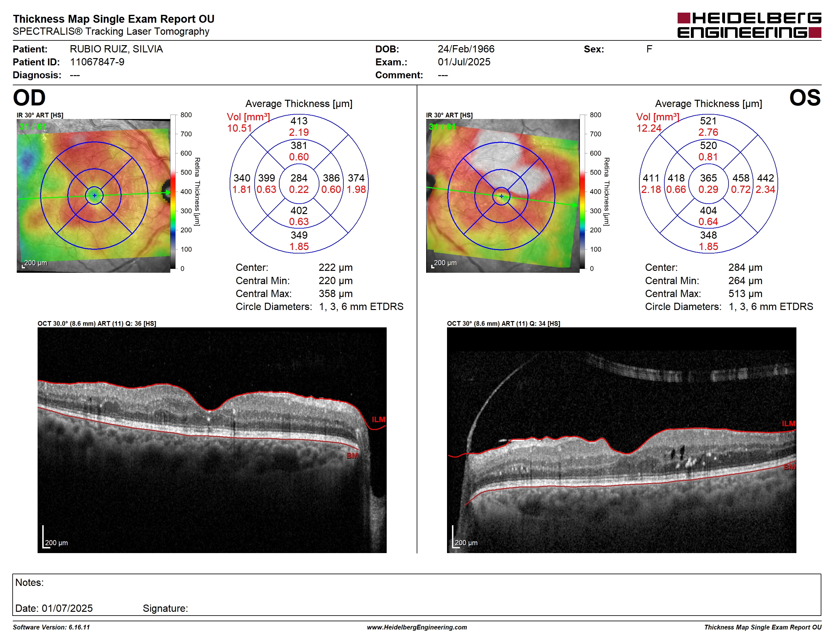
Task: Select the OD total volume '10.51'
Action: (x=239, y=128)
